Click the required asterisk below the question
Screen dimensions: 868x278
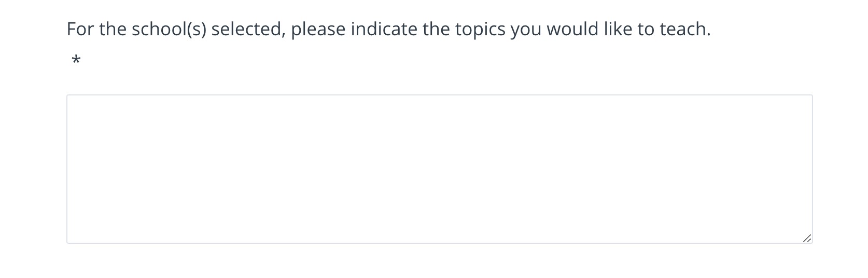point(76,61)
